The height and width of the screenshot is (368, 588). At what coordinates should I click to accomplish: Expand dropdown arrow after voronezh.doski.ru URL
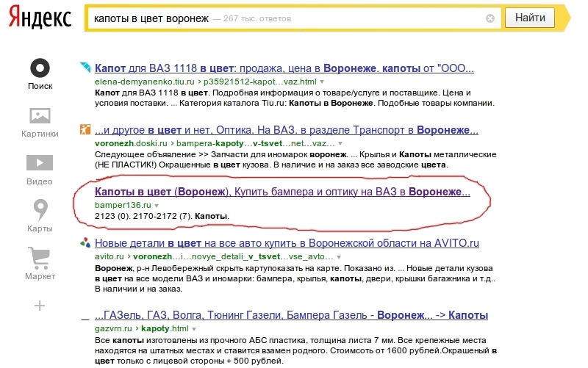click(340, 143)
